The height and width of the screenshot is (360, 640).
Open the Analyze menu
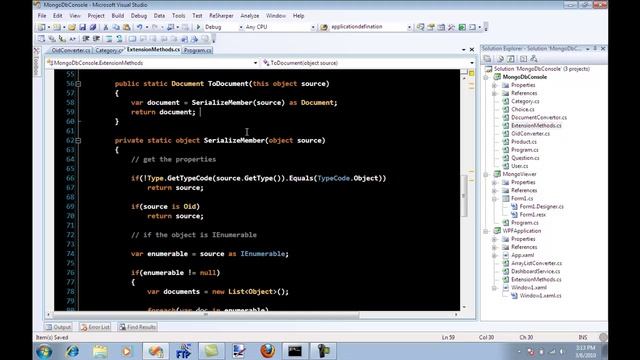point(249,16)
